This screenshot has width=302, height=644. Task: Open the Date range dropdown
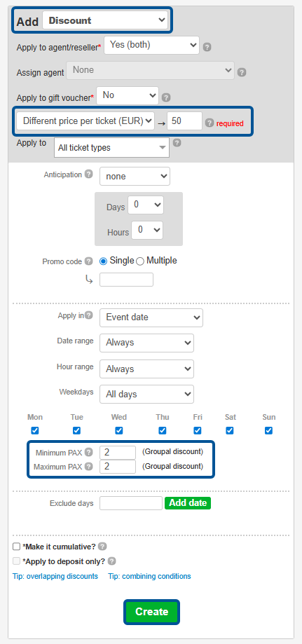click(x=146, y=343)
